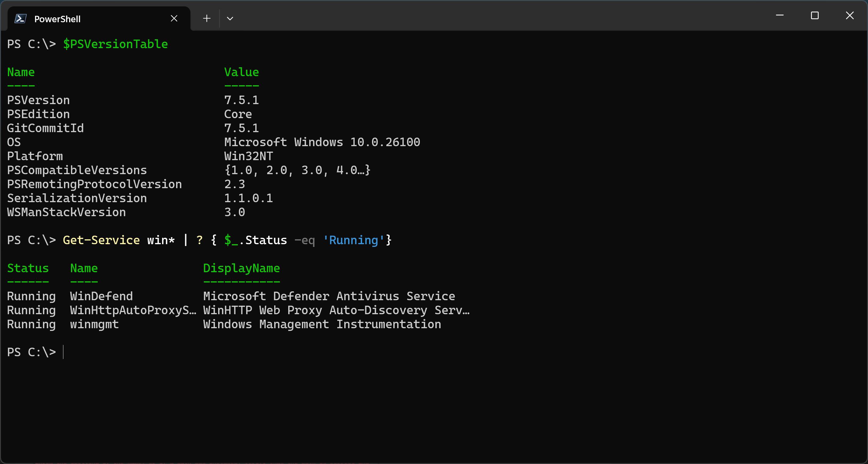Maximize the terminal window
This screenshot has width=868, height=464.
[815, 16]
